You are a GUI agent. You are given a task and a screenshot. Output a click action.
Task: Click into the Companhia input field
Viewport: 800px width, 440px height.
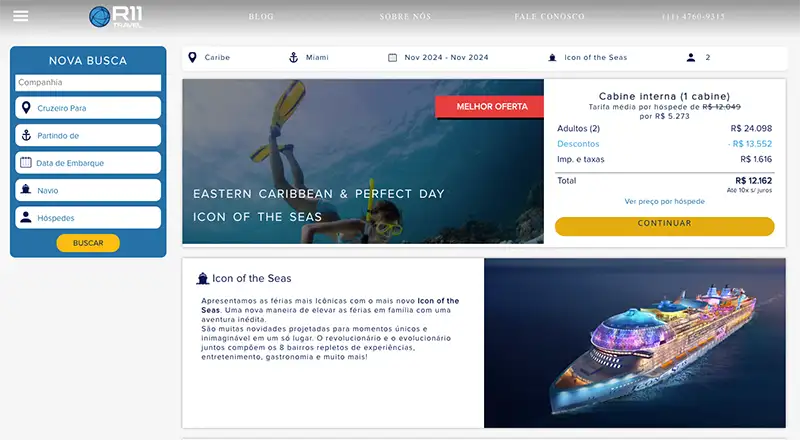(88, 83)
